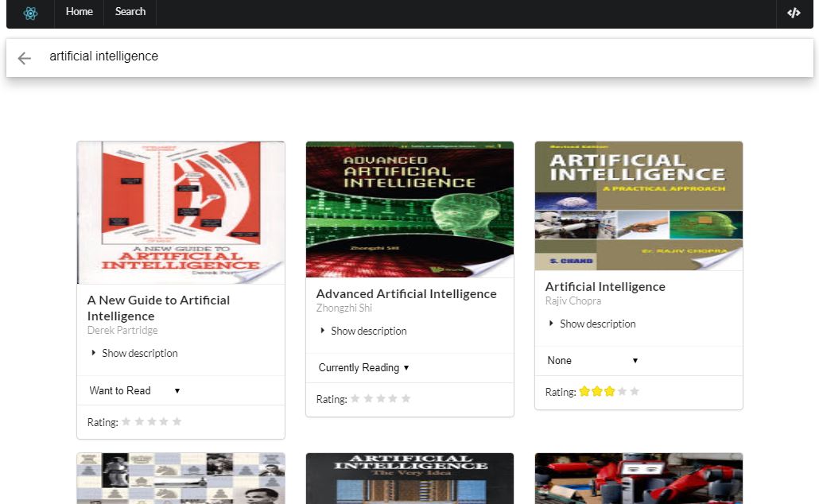Click third yellow star on Rajiv Chopra's book
819x504 pixels.
610,391
